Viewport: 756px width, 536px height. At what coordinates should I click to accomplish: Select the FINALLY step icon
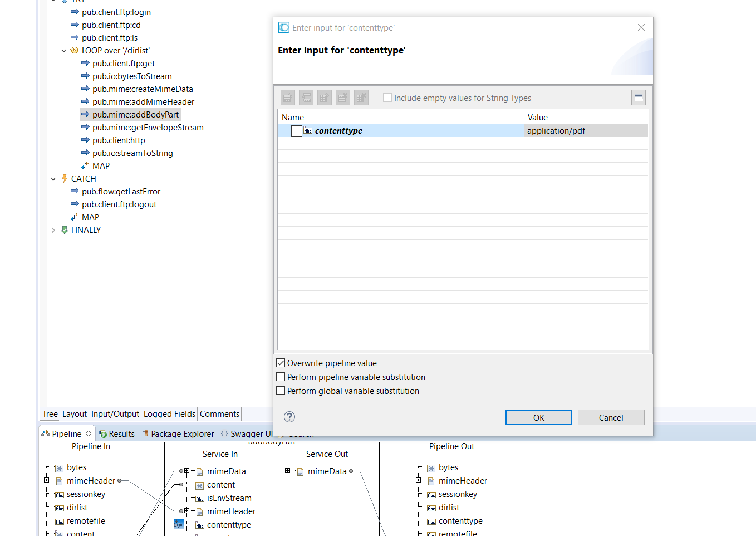point(64,230)
